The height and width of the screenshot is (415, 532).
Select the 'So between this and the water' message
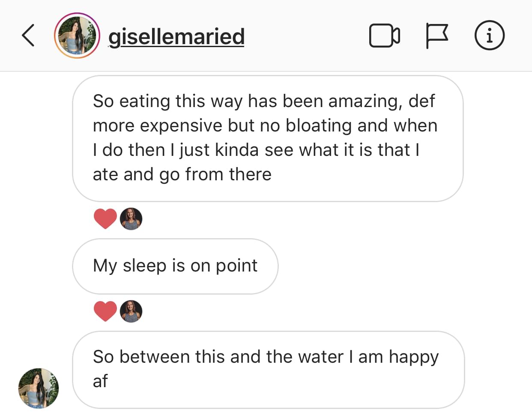[x=268, y=369]
